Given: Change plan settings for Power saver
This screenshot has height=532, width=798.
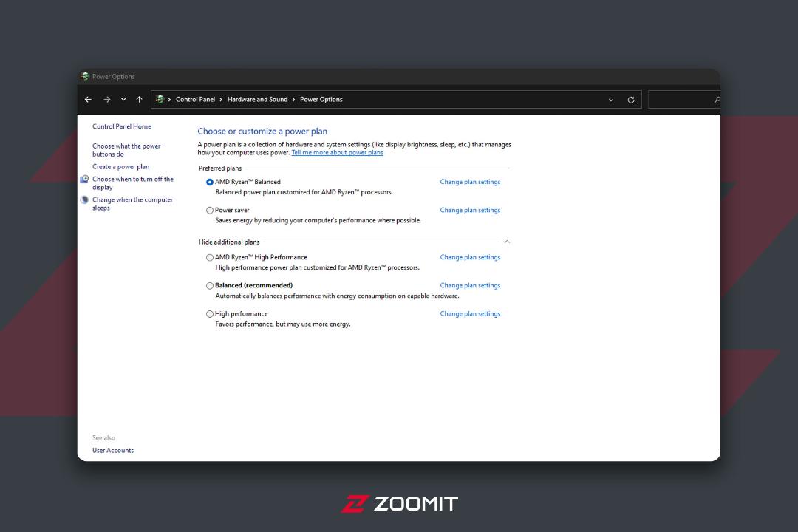Looking at the screenshot, I should coord(470,211).
